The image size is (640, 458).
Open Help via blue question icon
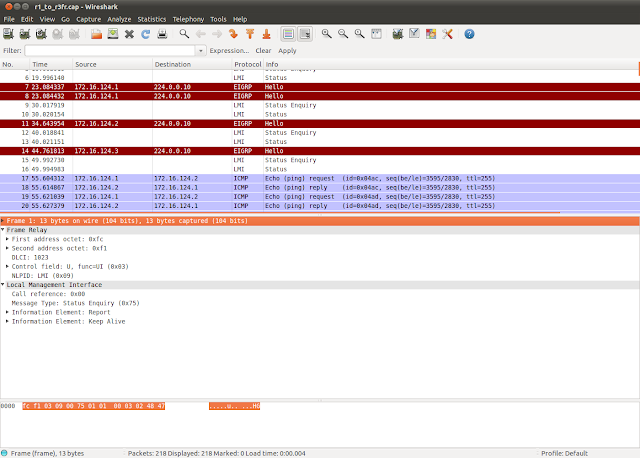469,34
